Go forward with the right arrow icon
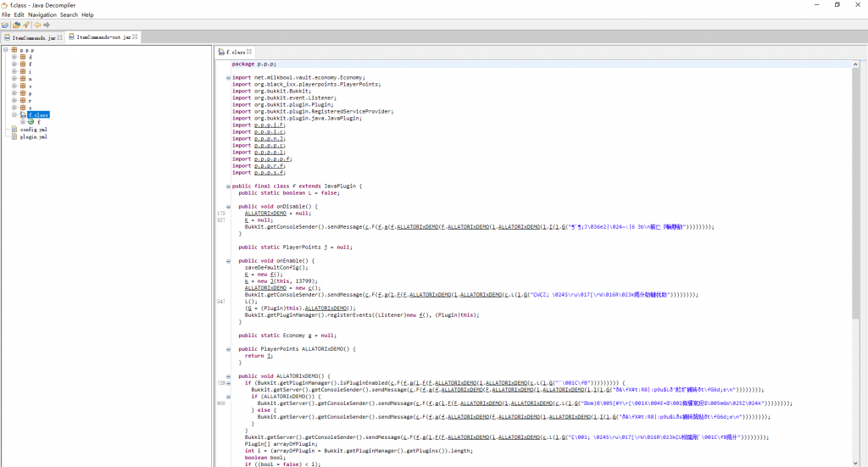The height and width of the screenshot is (467, 868). (47, 25)
